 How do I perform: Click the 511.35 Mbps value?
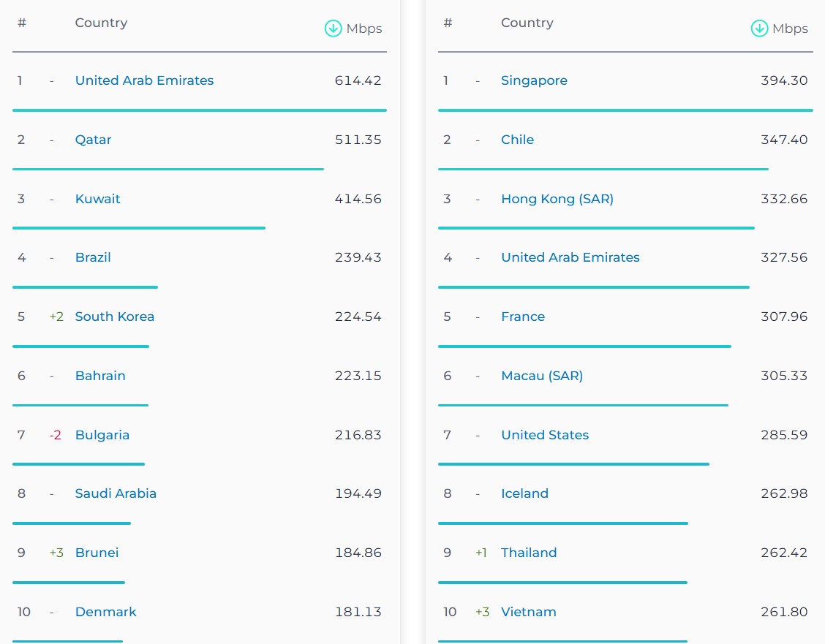[358, 140]
